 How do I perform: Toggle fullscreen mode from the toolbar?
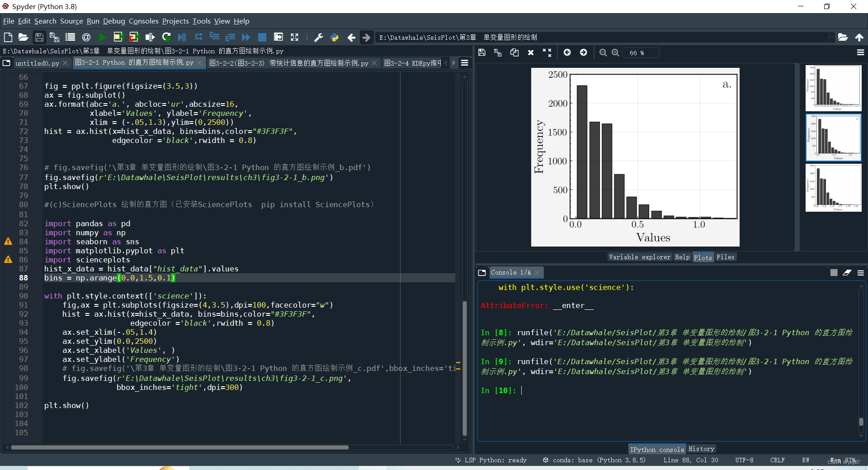click(x=294, y=37)
